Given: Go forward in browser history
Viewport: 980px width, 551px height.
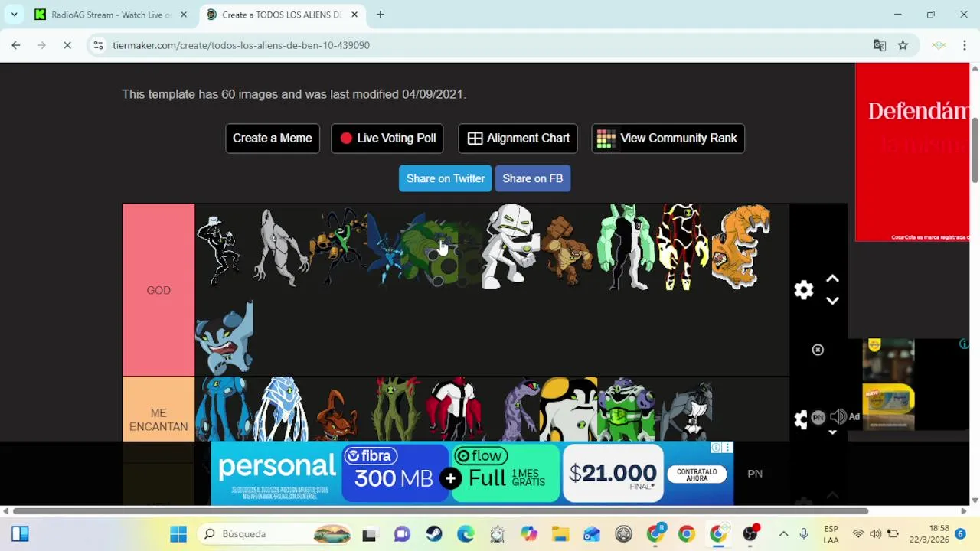Looking at the screenshot, I should (x=41, y=45).
